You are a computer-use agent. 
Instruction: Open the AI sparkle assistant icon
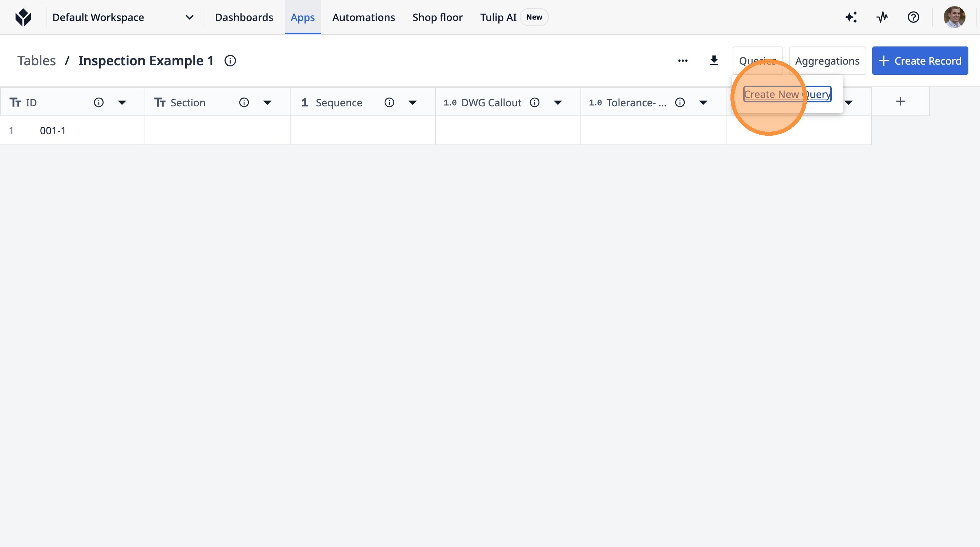tap(851, 17)
